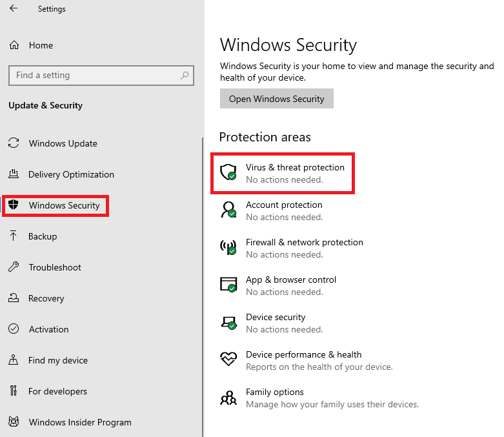Viewport: 504px width, 437px height.
Task: Click the App & browser control window icon
Action: [228, 285]
